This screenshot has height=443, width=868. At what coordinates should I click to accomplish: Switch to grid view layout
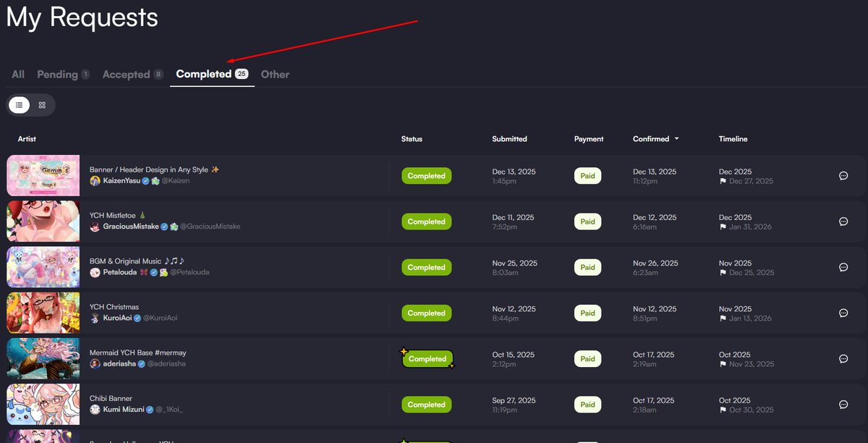[x=42, y=105]
